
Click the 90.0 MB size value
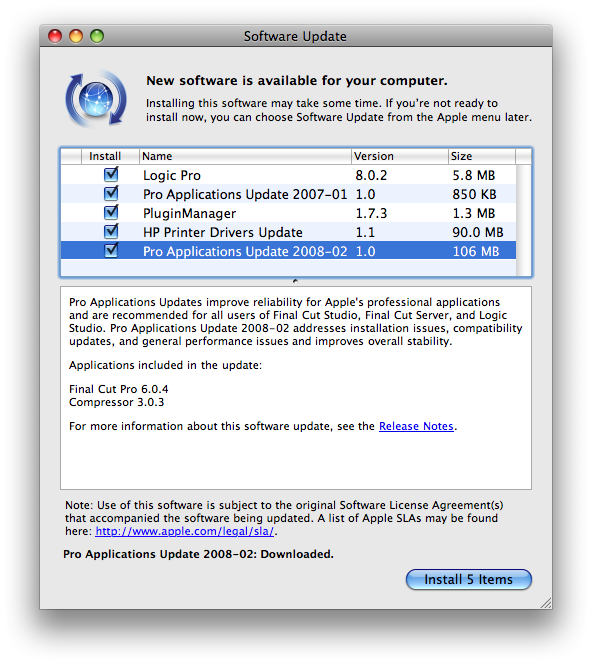(x=478, y=232)
